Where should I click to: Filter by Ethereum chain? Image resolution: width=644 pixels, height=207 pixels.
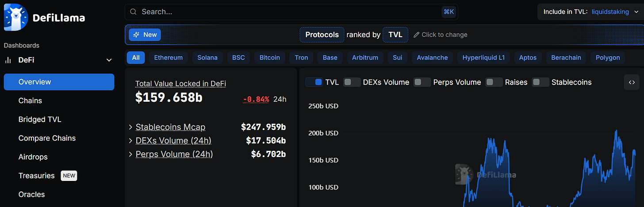[x=169, y=57]
